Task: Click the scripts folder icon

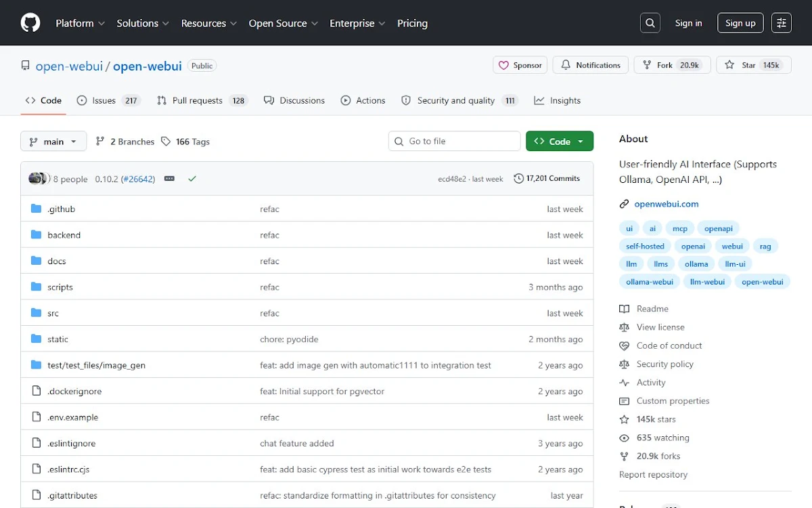Action: tap(37, 287)
